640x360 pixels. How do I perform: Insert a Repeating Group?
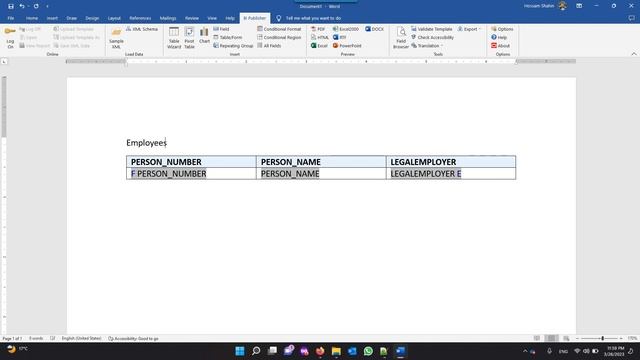tap(233, 46)
